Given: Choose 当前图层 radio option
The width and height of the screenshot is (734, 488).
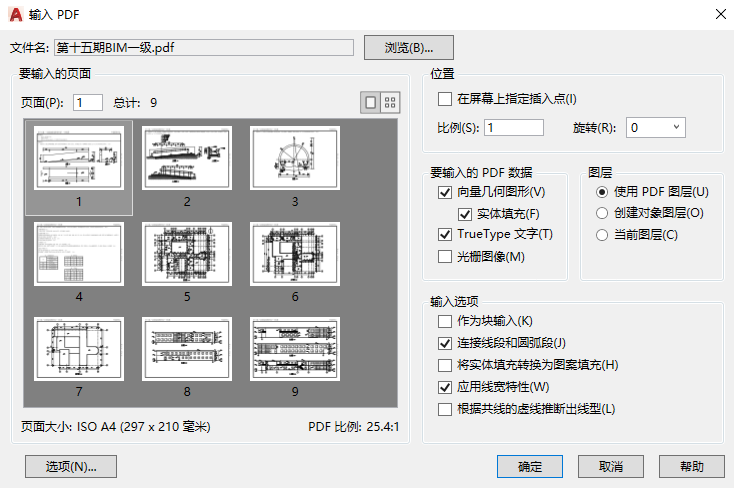Looking at the screenshot, I should (x=602, y=235).
